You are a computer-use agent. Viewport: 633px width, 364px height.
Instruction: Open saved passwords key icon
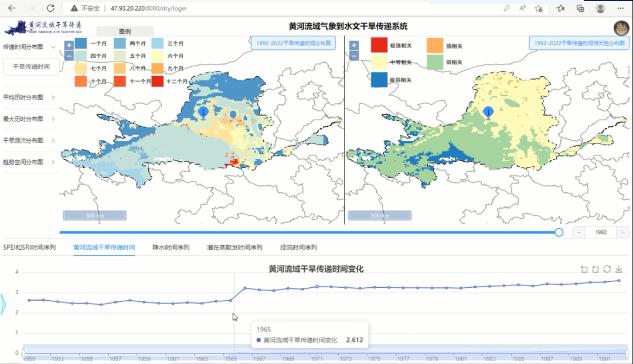(506, 8)
